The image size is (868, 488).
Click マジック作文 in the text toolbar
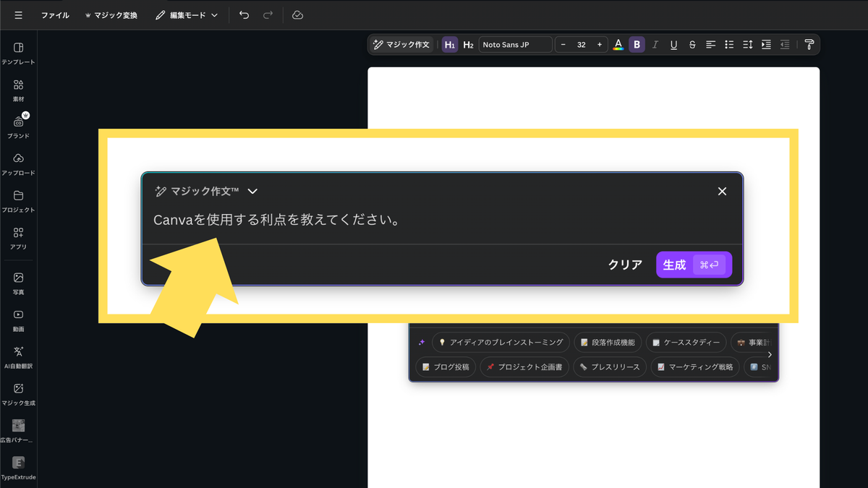coord(401,45)
